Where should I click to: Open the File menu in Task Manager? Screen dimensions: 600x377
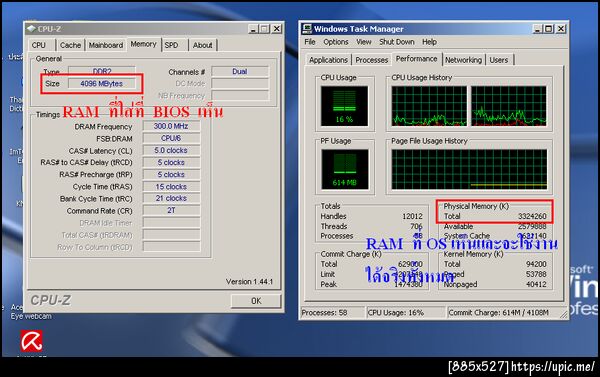coord(310,42)
